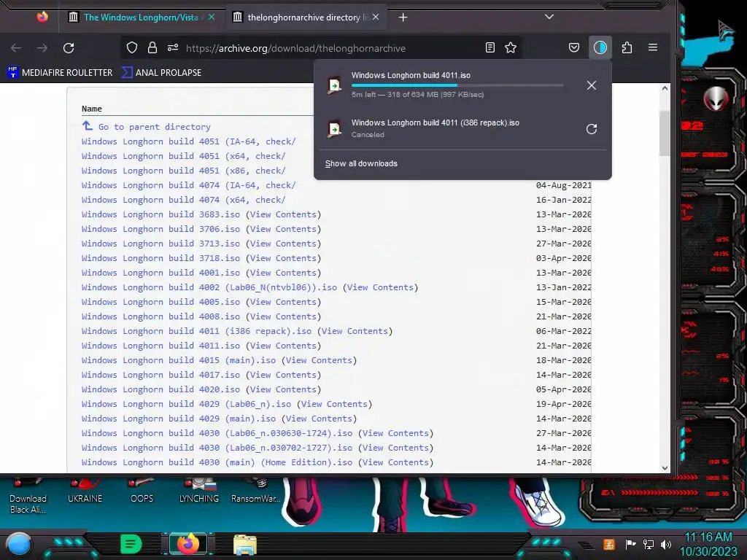The width and height of the screenshot is (747, 560).
Task: Save page to Pocket
Action: click(574, 47)
